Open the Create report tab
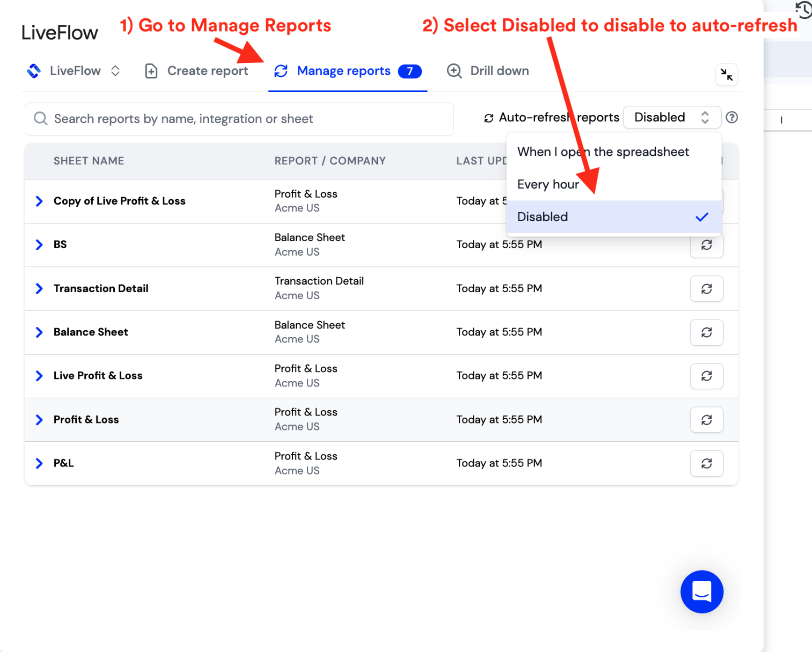This screenshot has height=652, width=812. [x=197, y=71]
